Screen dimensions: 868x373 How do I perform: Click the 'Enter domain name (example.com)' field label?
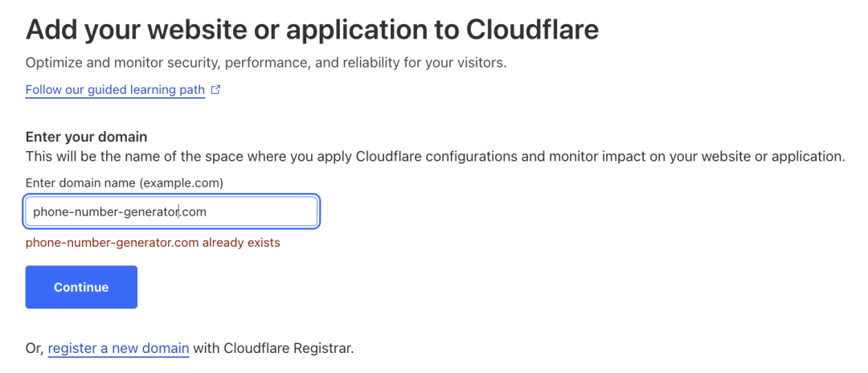pyautogui.click(x=124, y=182)
